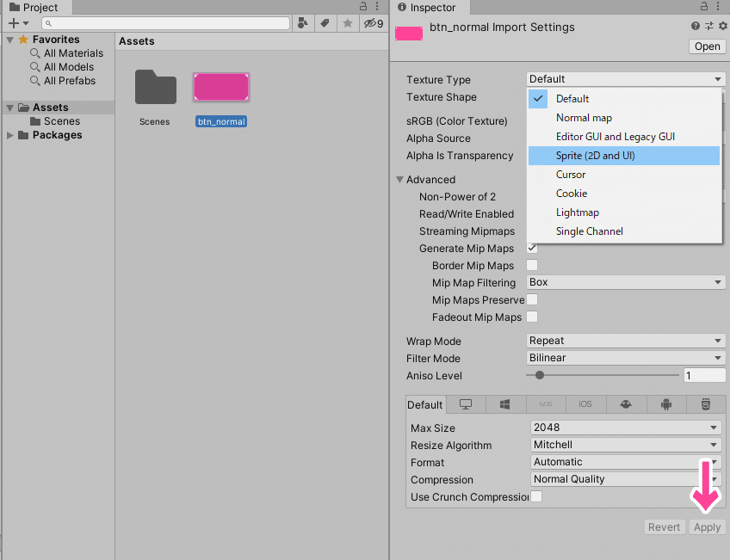Toggle Fadeout Mip Maps checkbox
This screenshot has width=730, height=560.
coord(532,317)
